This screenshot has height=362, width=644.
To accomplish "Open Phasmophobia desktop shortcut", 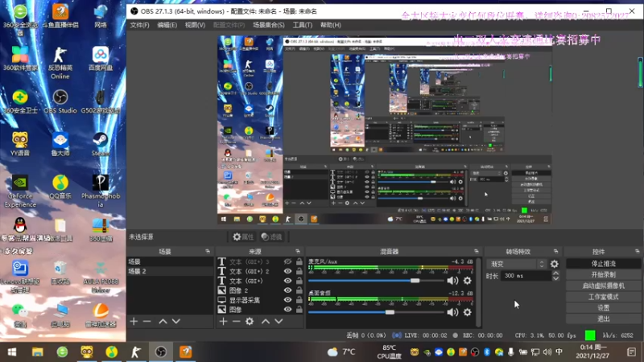I will tap(101, 191).
